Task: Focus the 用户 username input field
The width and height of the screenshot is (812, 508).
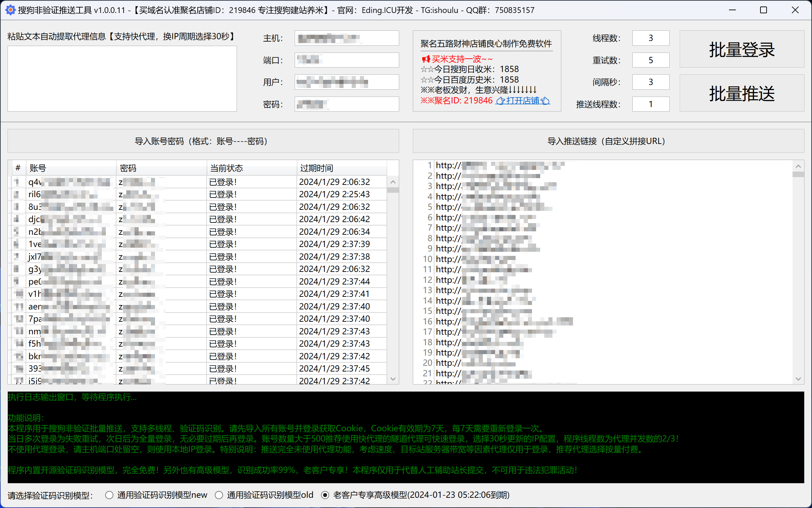Action: coord(347,82)
